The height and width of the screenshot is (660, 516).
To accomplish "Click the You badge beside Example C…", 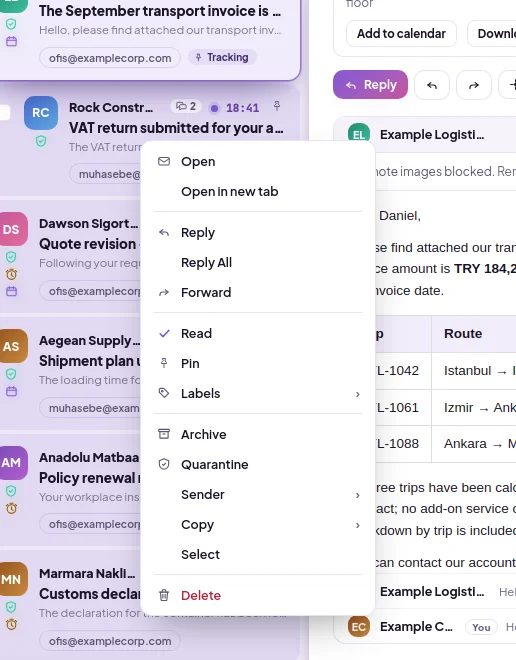I will pyautogui.click(x=481, y=627).
